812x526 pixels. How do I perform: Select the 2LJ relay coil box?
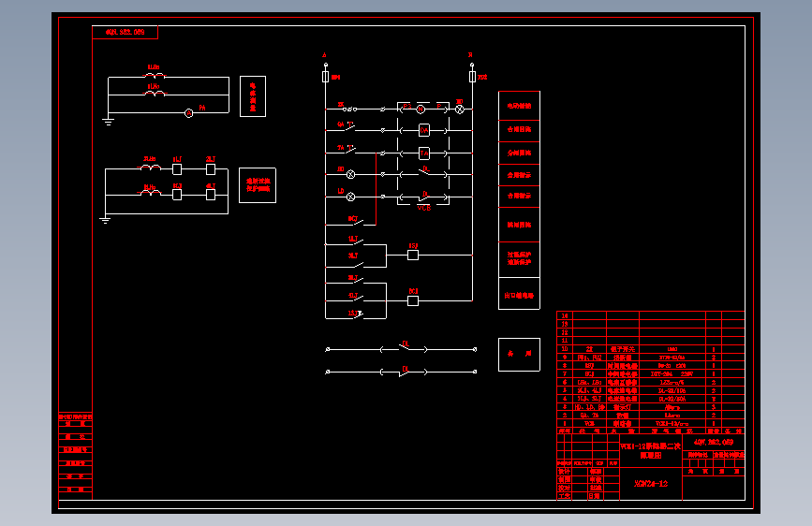pyautogui.click(x=211, y=169)
